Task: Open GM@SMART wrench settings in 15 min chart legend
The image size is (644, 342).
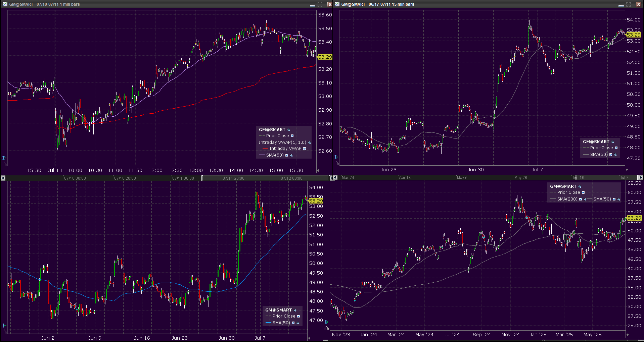Action: point(612,142)
